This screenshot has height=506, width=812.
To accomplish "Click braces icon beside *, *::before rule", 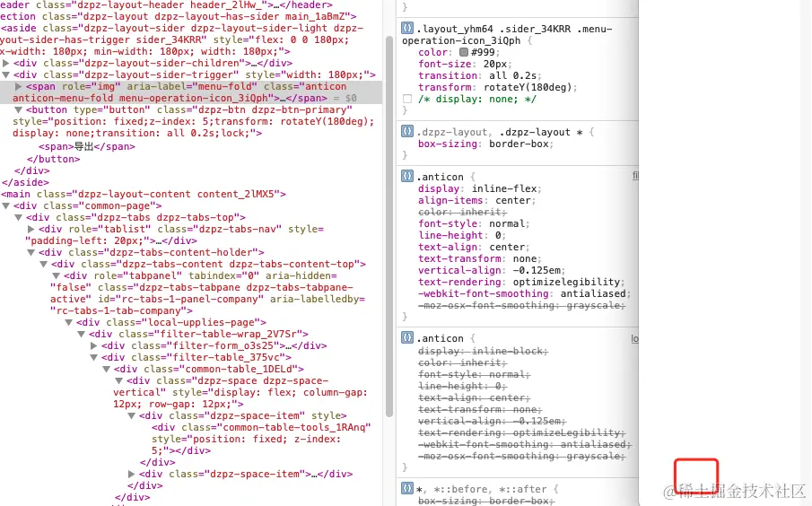I will (x=407, y=488).
